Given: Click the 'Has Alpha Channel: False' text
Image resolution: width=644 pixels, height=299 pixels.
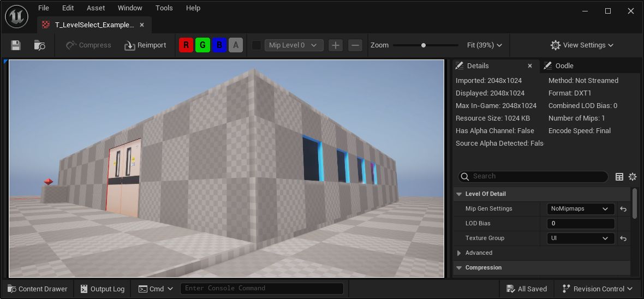Looking at the screenshot, I should coord(495,130).
